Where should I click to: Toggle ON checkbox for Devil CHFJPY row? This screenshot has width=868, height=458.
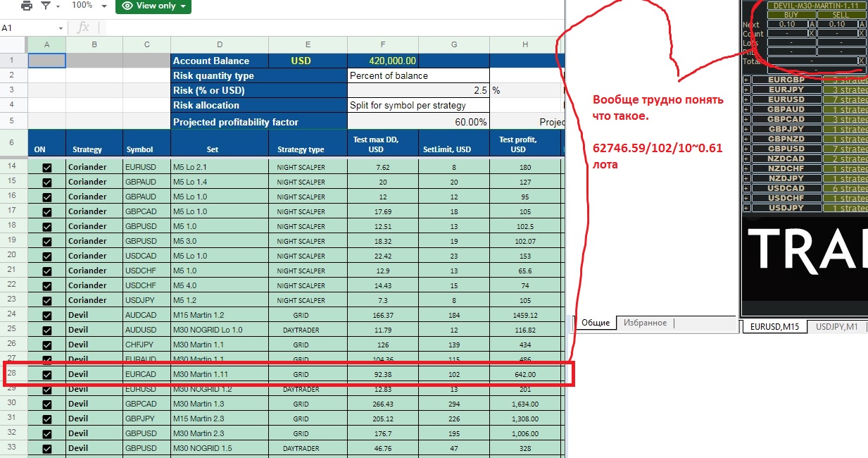pos(47,345)
